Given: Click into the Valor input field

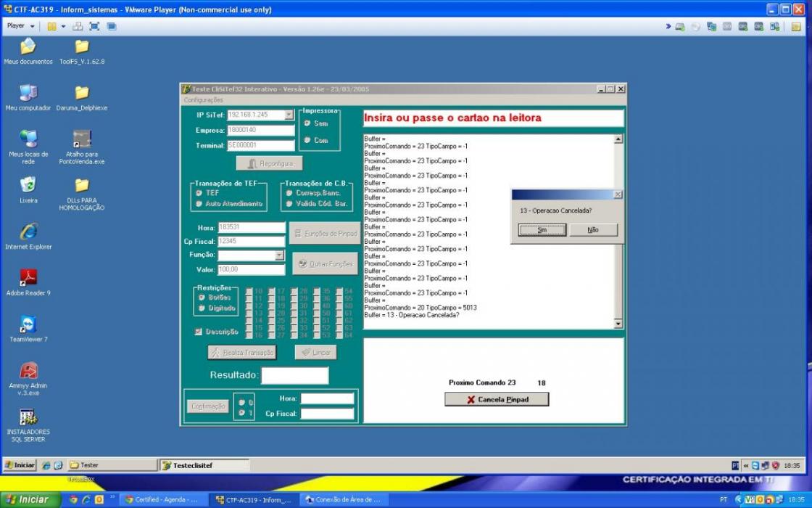Looking at the screenshot, I should (251, 269).
